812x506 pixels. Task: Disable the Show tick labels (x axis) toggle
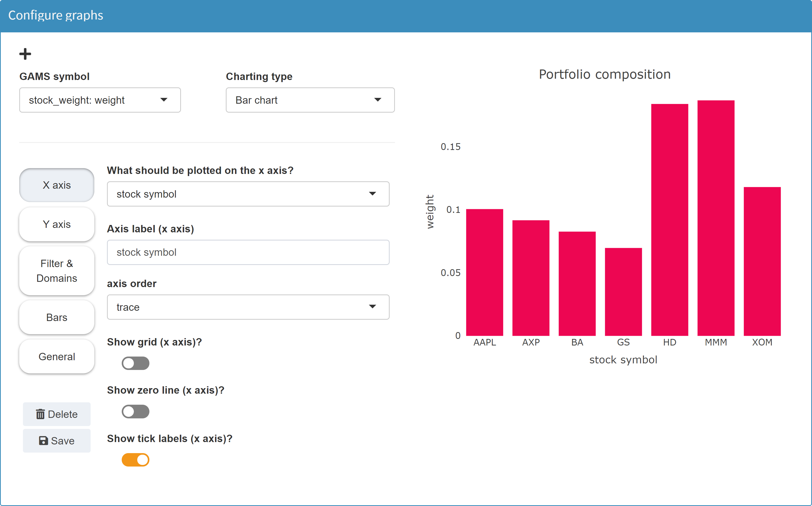(135, 459)
